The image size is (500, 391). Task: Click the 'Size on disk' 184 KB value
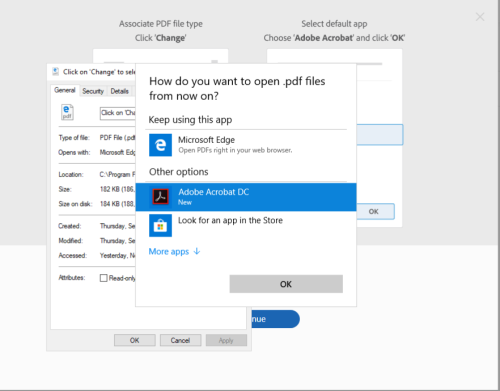(x=118, y=204)
